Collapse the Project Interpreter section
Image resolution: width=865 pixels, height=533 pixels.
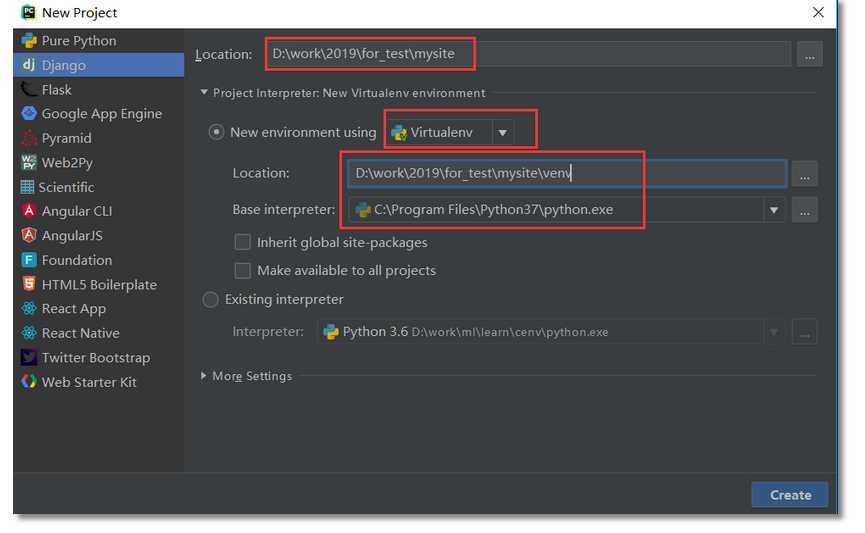coord(204,92)
